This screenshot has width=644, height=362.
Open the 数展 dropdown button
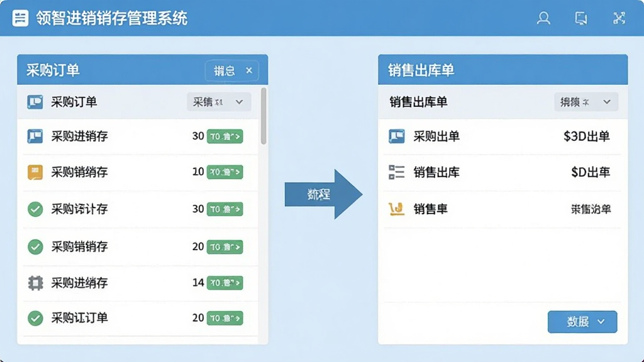[x=582, y=322]
